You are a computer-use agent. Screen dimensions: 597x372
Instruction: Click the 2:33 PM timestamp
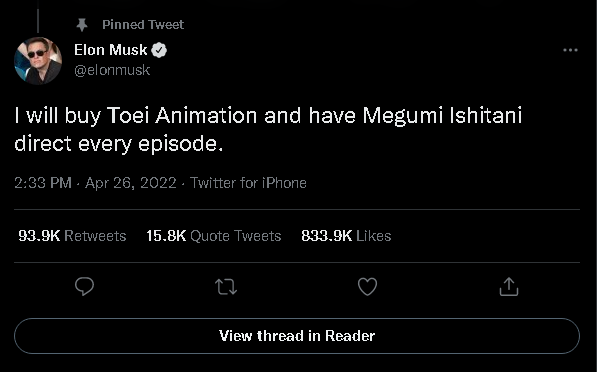point(43,183)
